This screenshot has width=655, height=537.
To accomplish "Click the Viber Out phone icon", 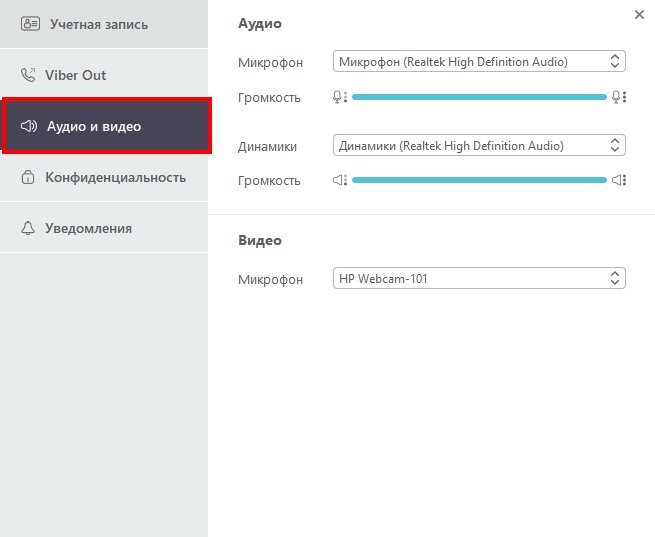I will [28, 75].
